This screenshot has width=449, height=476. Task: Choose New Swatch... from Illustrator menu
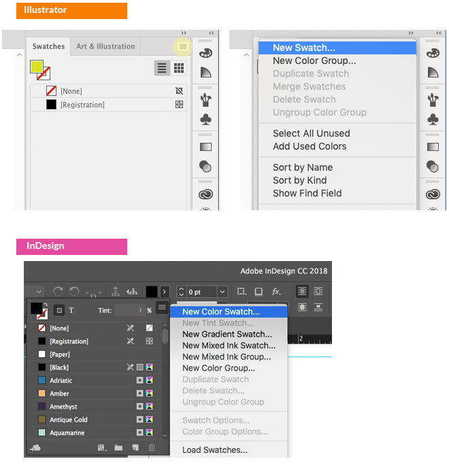pos(337,48)
